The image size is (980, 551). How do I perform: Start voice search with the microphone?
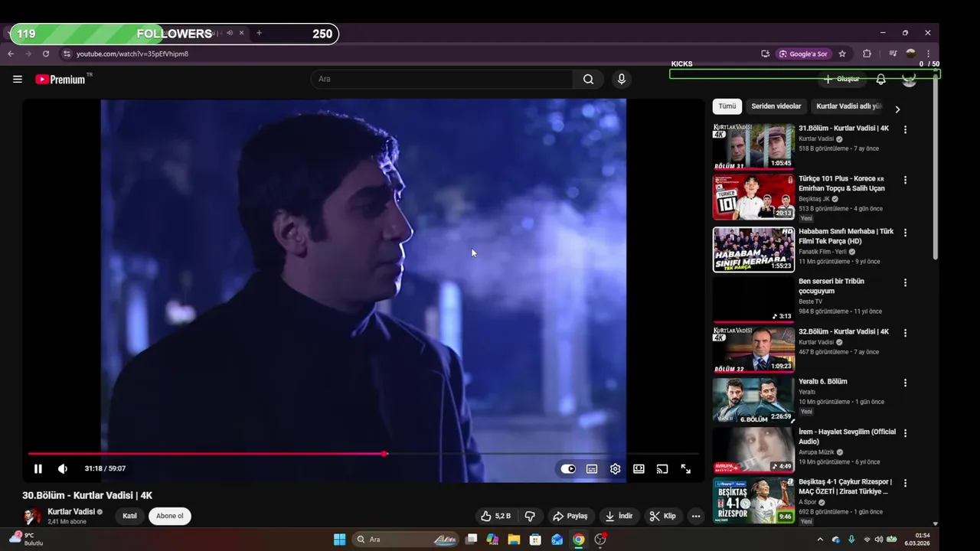(x=621, y=79)
